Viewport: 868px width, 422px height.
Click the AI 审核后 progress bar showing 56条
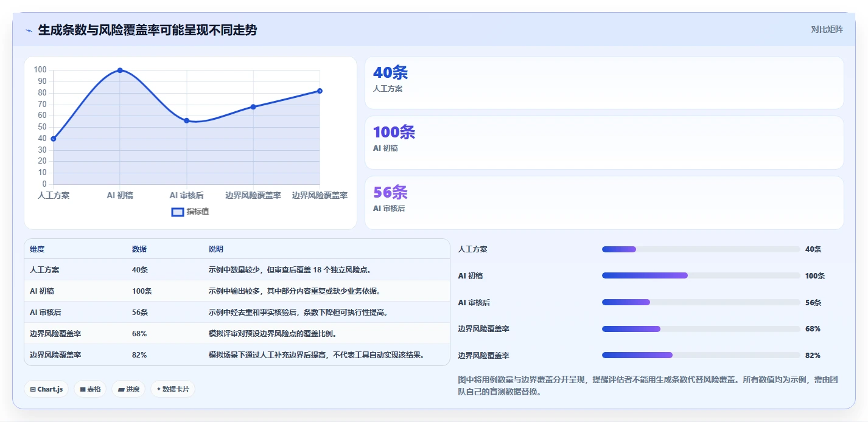[701, 302]
